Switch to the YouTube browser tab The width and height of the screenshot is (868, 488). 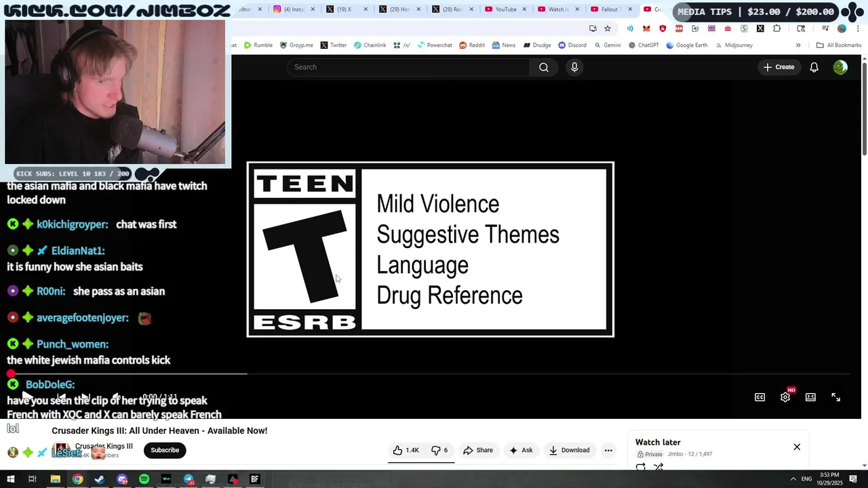(505, 9)
